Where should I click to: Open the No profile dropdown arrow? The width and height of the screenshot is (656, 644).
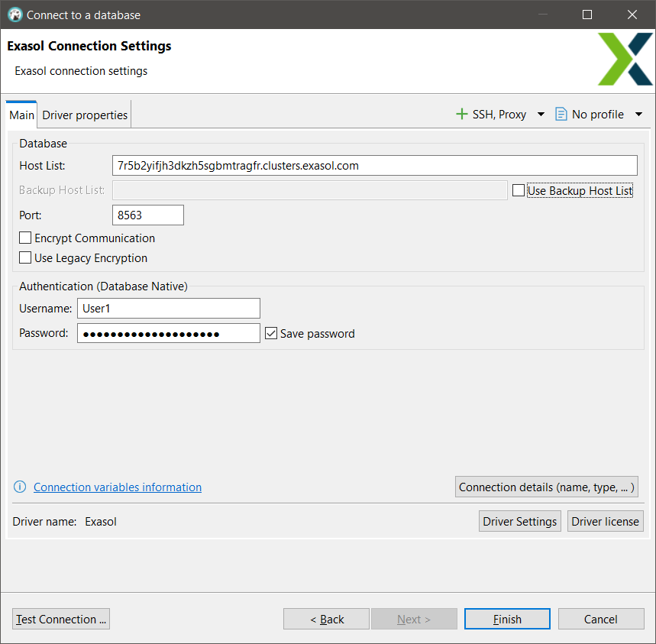638,115
